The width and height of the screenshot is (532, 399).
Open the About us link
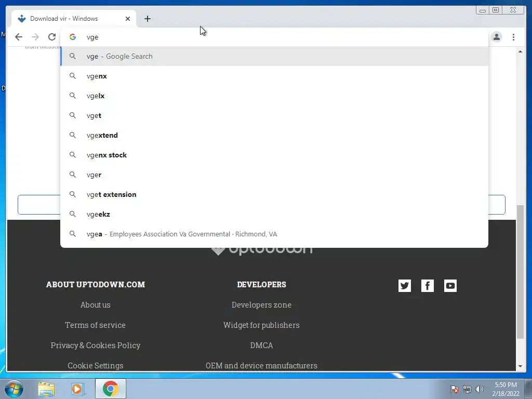point(96,304)
